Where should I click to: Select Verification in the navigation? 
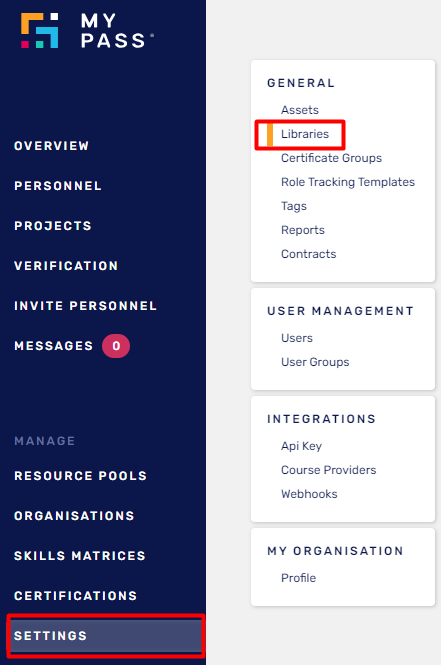66,266
